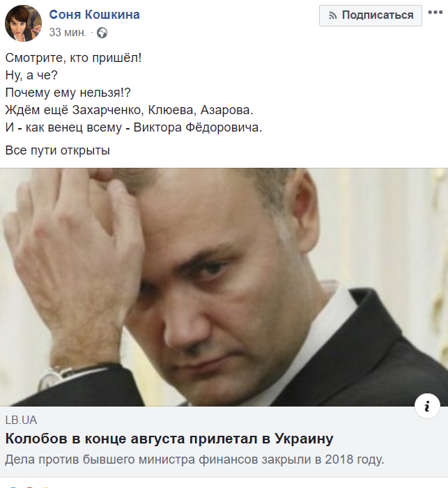
Task: Open the post timestamp 33 мин.
Action: pos(68,32)
